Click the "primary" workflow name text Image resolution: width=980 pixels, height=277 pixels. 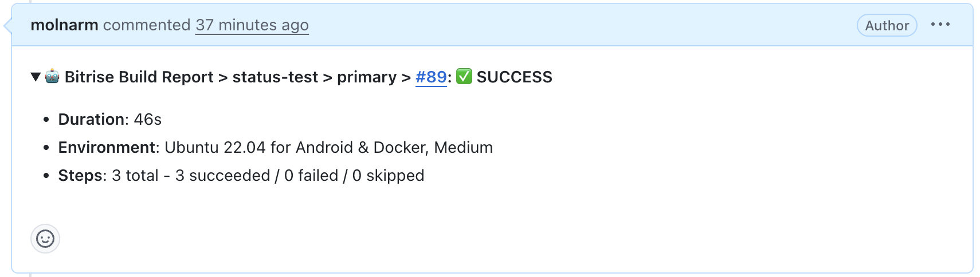pyautogui.click(x=367, y=77)
